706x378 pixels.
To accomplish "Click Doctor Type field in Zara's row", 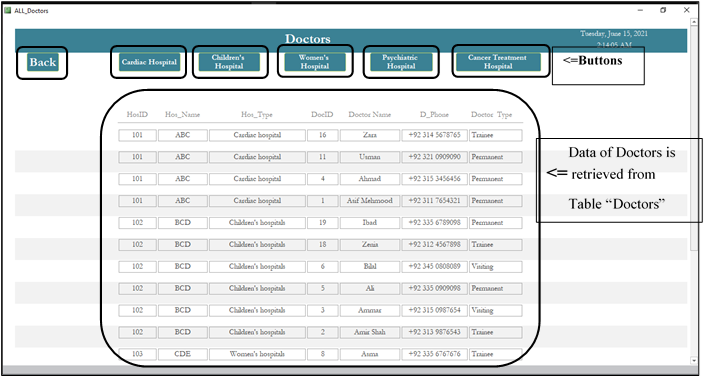I will pyautogui.click(x=495, y=135).
